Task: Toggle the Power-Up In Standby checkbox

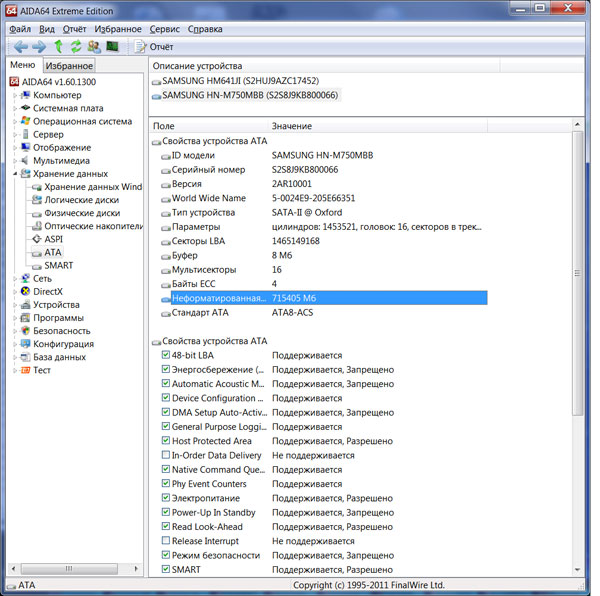Action: point(166,512)
